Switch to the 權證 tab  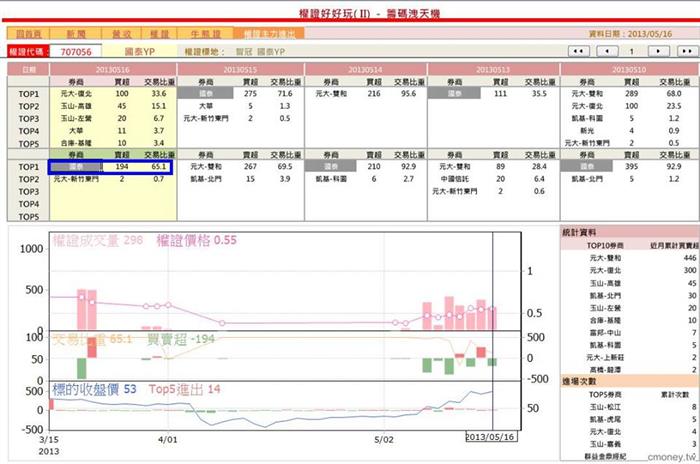(159, 34)
